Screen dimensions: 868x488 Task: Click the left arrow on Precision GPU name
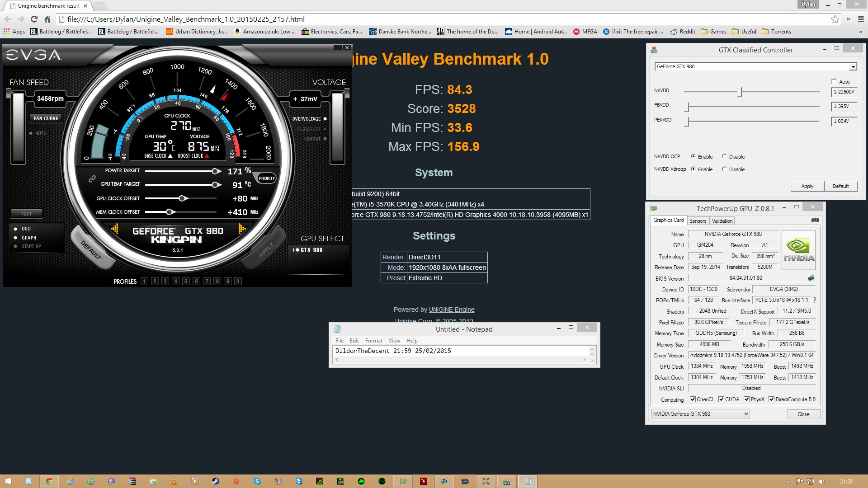click(115, 230)
